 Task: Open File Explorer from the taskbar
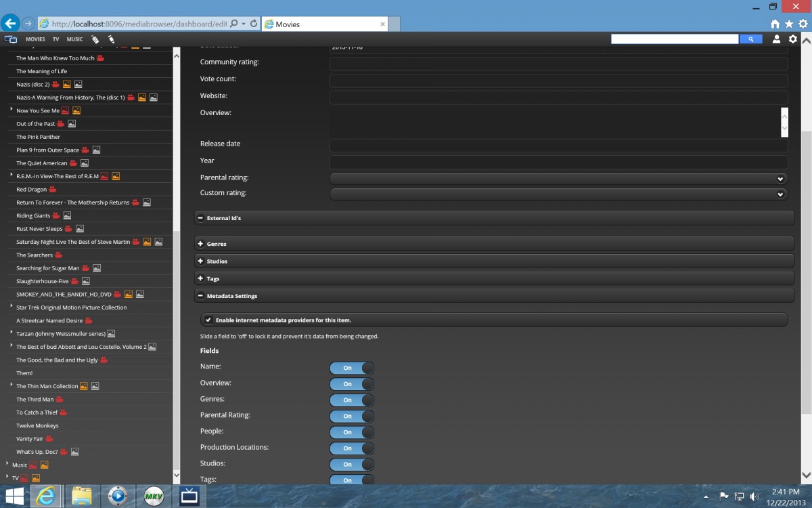point(82,496)
